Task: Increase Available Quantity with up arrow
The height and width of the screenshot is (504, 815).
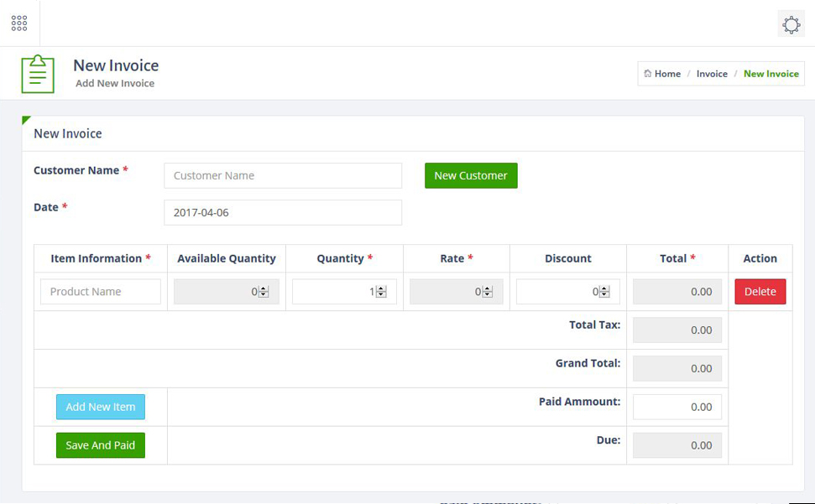Action: click(x=264, y=288)
